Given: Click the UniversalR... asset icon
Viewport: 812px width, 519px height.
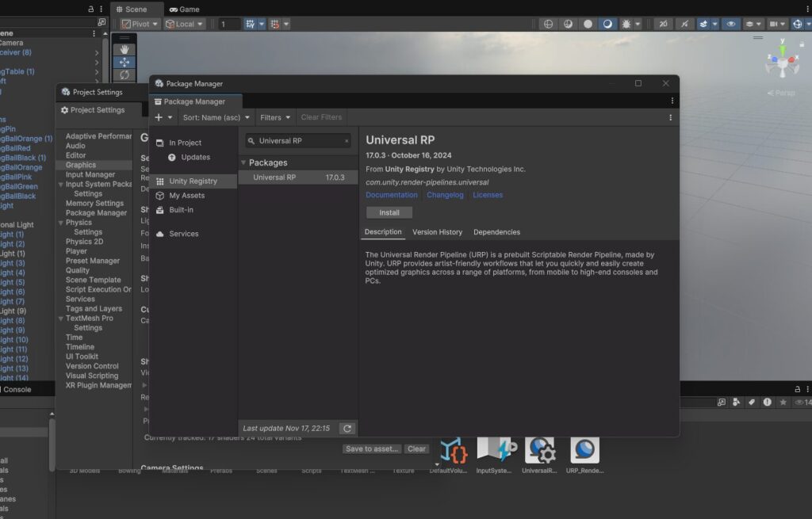Looking at the screenshot, I should [540, 449].
